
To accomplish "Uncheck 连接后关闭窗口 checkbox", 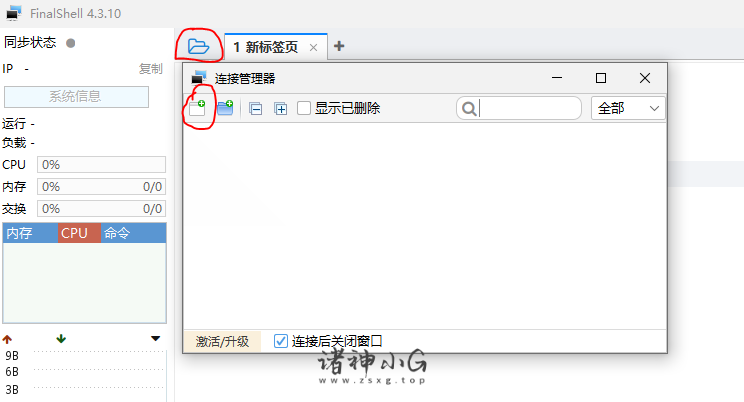I will (281, 341).
